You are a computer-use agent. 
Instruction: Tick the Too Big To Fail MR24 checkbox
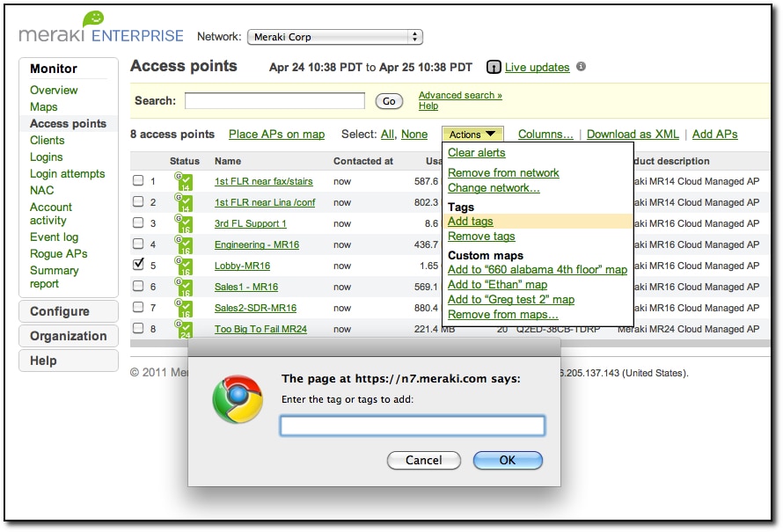[138, 328]
